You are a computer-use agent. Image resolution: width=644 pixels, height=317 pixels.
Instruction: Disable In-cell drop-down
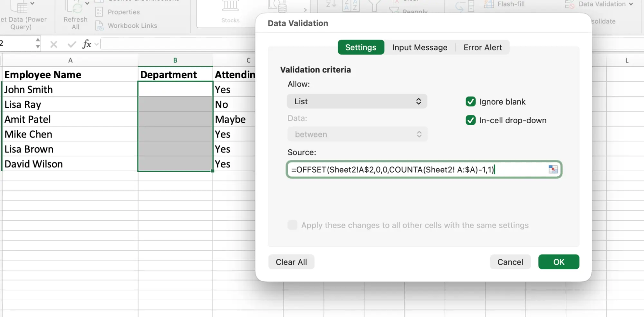pos(470,120)
